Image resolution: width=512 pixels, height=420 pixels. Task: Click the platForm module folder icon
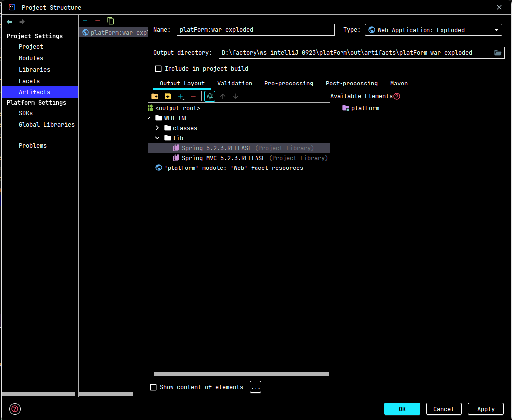point(346,108)
